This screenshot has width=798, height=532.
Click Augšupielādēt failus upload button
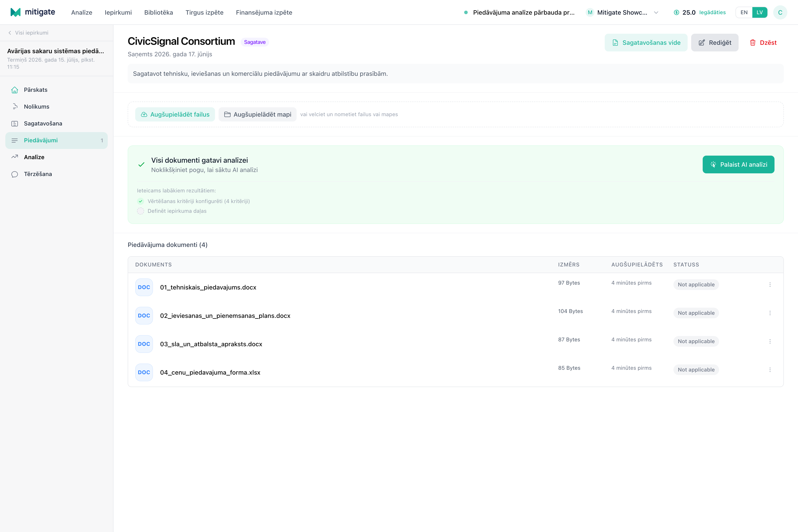click(175, 114)
